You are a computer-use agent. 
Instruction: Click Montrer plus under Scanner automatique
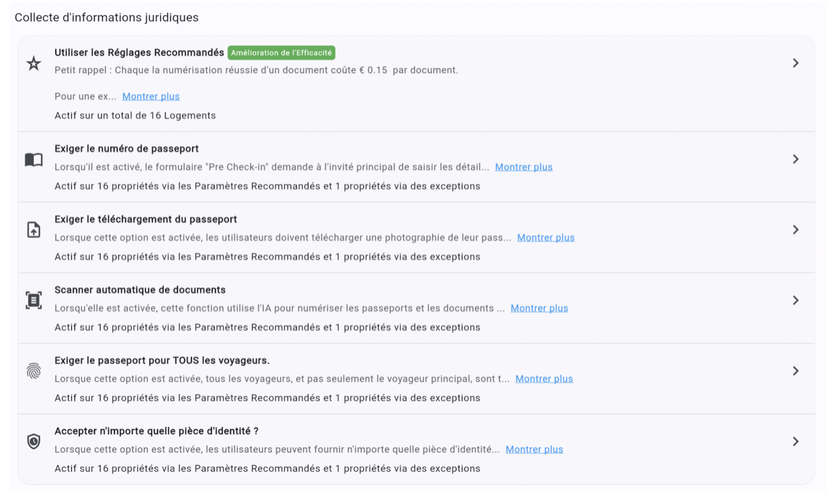coord(539,308)
